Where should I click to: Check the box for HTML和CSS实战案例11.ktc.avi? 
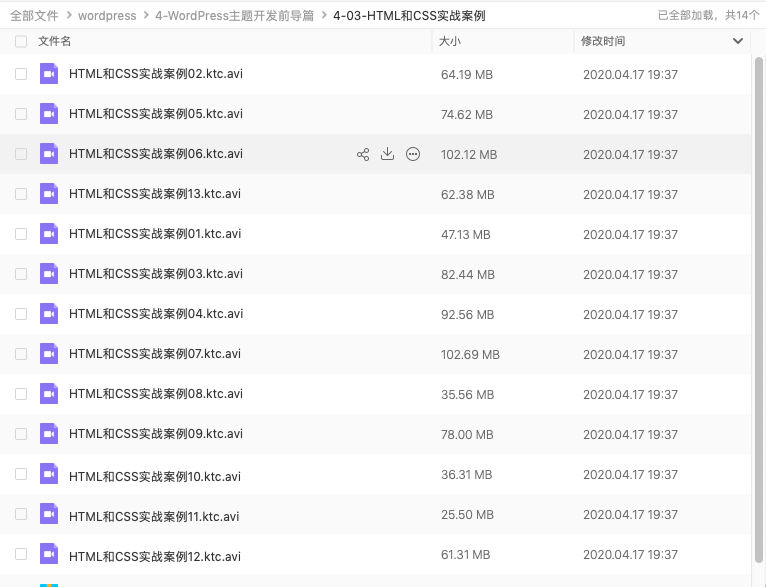(x=21, y=514)
